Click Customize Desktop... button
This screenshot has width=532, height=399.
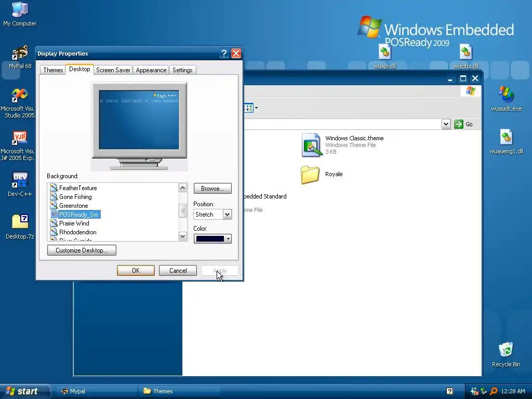82,250
